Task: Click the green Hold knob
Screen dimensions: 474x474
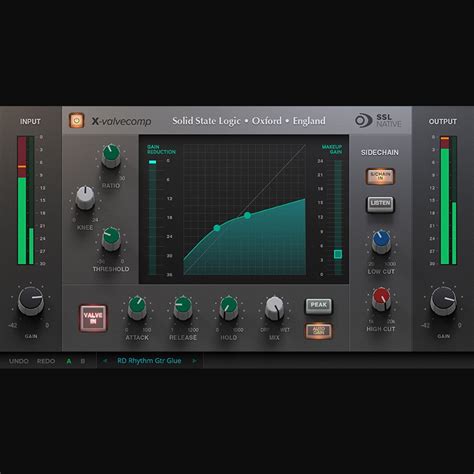Action: 229,308
